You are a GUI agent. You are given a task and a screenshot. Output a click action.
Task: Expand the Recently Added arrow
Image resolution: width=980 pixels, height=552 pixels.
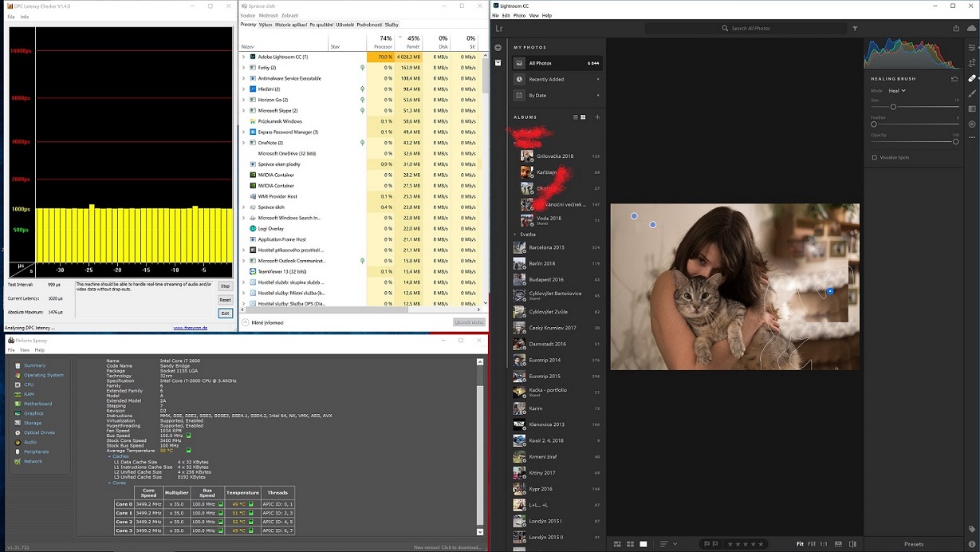click(x=598, y=79)
